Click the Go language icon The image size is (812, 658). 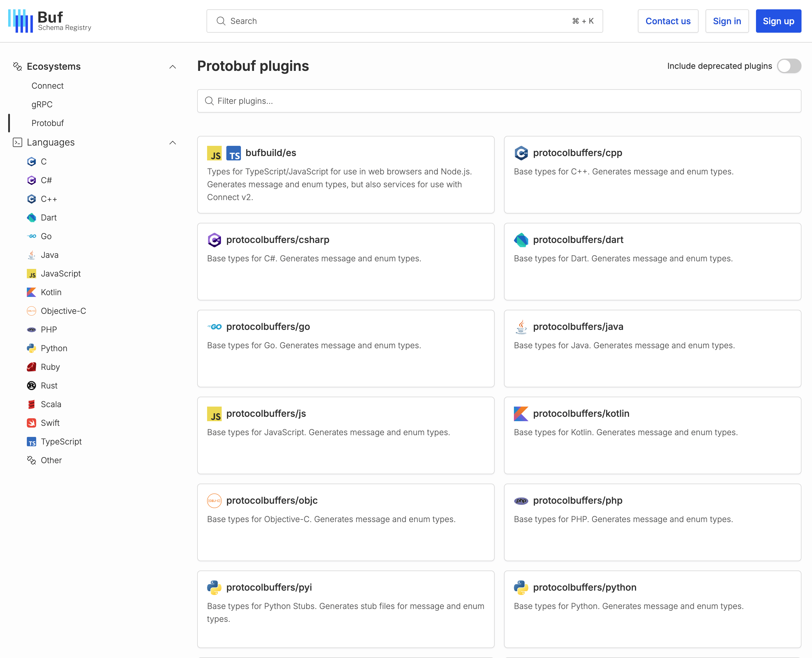[32, 236]
